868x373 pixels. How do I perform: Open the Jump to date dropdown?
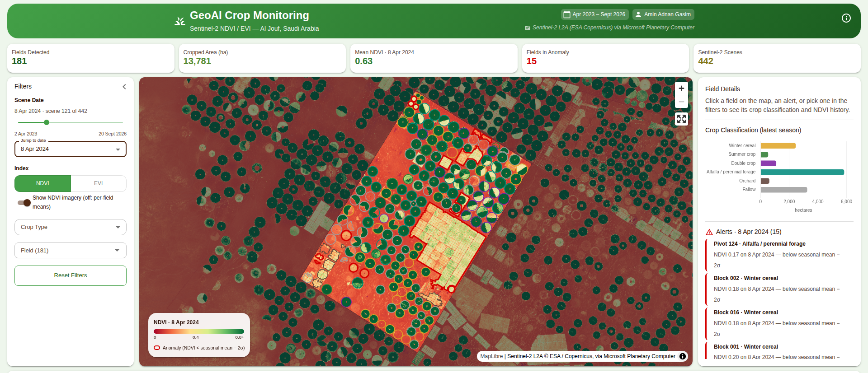click(71, 149)
